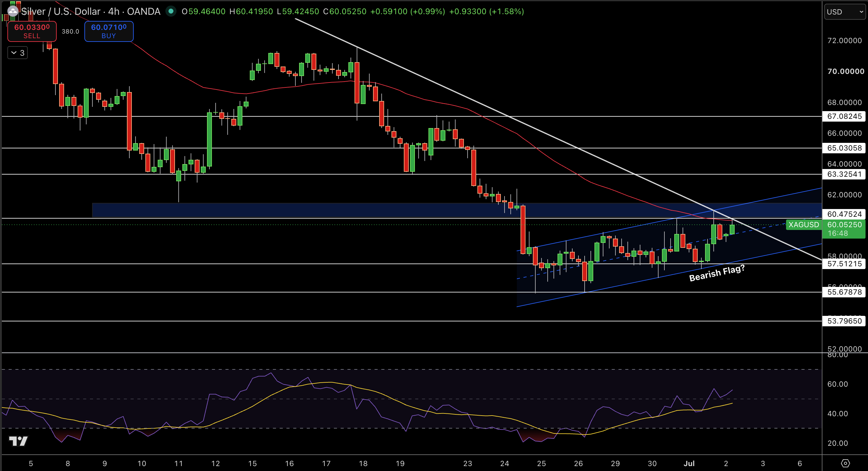
Task: Select the 57.51215 horizontal line price label
Action: 844,264
